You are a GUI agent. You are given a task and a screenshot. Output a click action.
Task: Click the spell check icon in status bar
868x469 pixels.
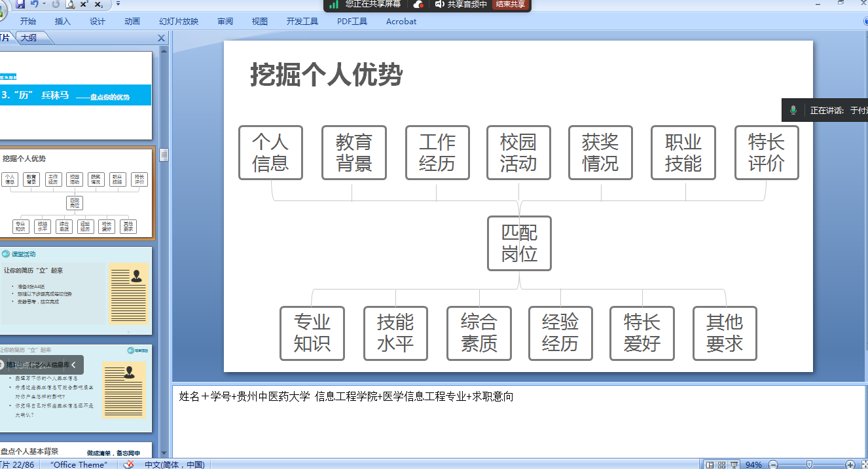click(129, 464)
